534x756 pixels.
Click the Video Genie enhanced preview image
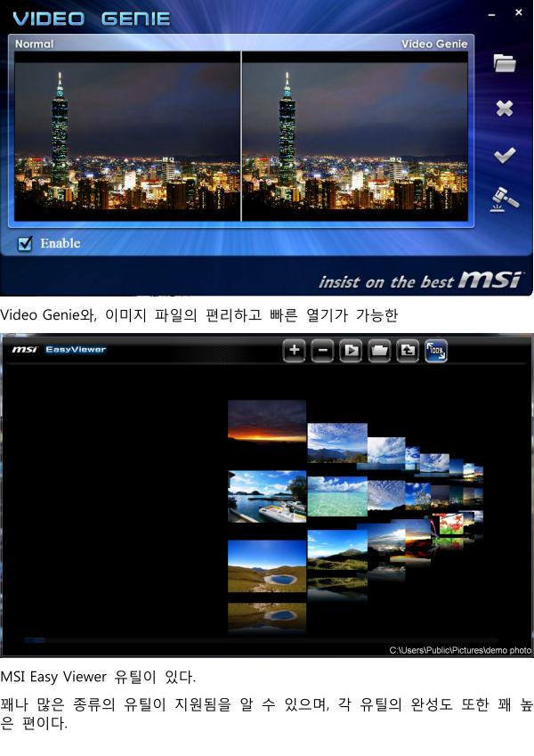point(355,136)
